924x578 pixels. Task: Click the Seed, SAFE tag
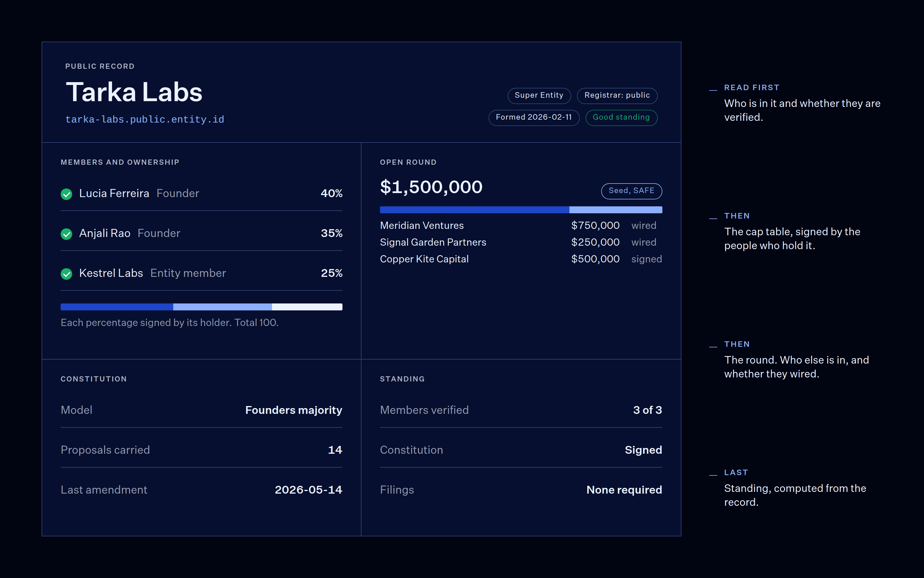pos(631,191)
